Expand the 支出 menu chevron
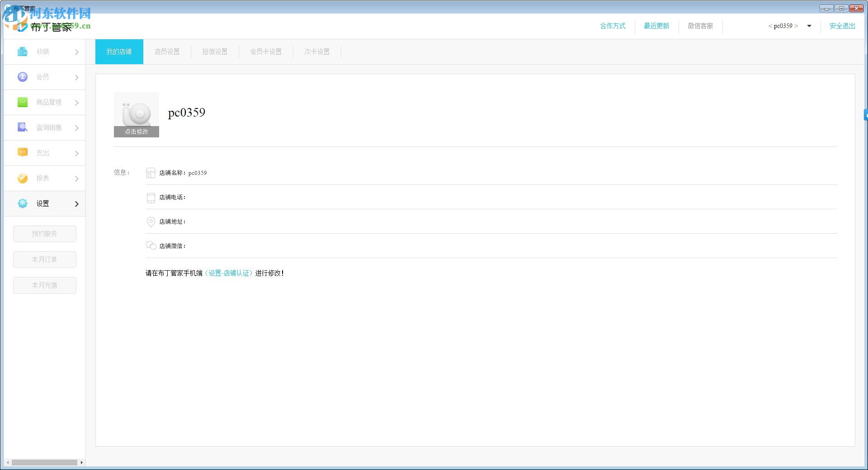This screenshot has width=868, height=470. coord(77,153)
